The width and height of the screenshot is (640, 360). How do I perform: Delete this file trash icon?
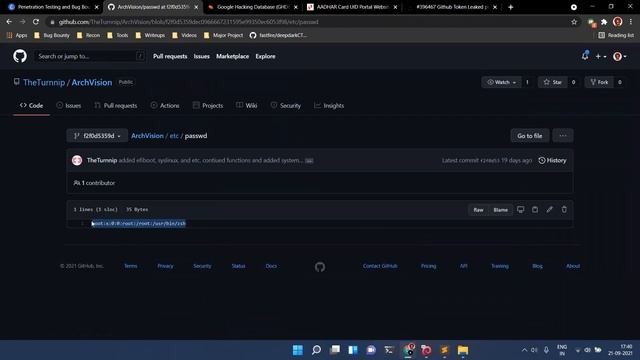pyautogui.click(x=564, y=209)
